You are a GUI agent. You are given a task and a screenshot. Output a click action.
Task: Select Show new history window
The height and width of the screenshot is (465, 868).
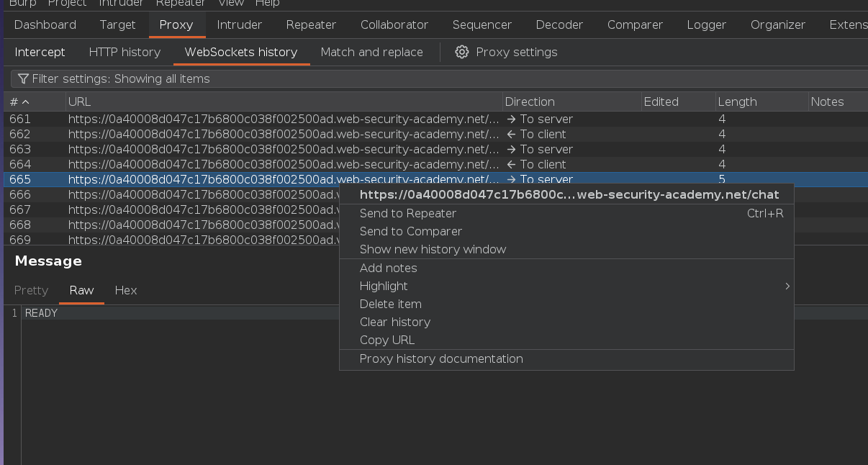pyautogui.click(x=566, y=249)
